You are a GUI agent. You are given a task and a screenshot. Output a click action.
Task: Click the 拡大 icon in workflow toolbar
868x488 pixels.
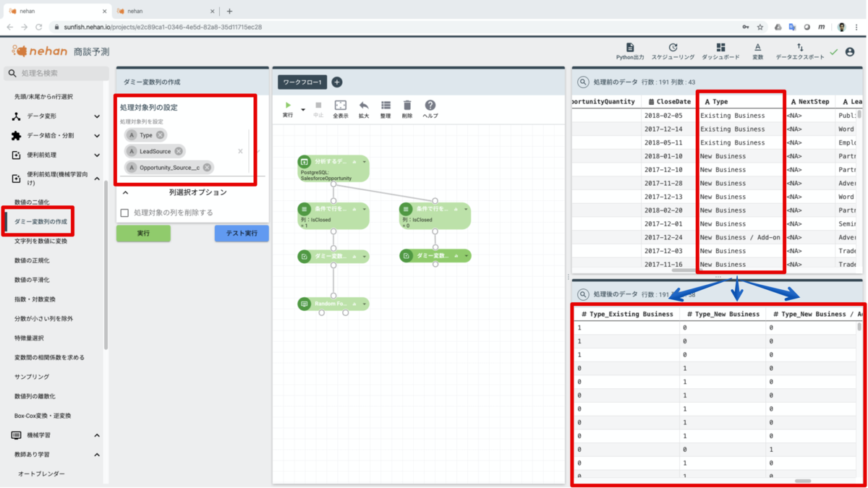click(x=364, y=106)
